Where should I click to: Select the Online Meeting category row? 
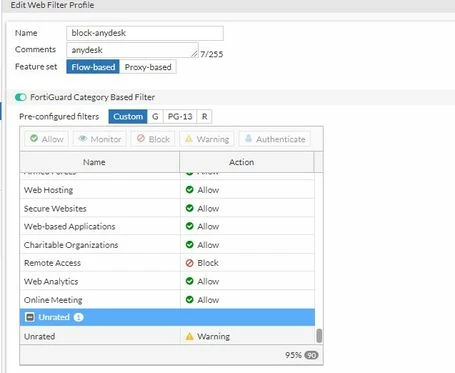(x=167, y=300)
